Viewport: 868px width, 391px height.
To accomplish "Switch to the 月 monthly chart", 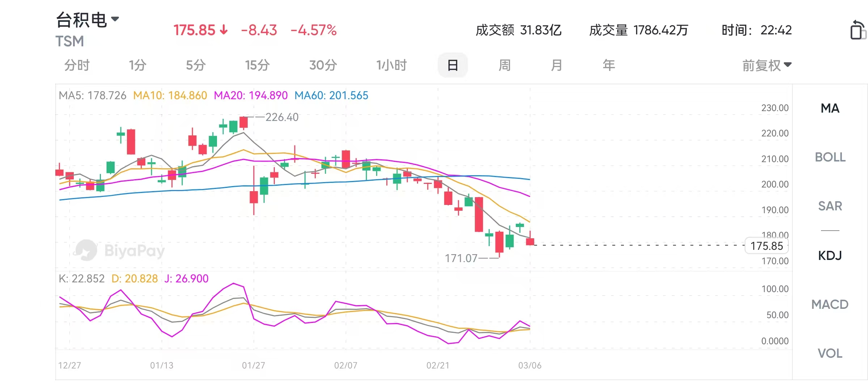I will point(557,66).
